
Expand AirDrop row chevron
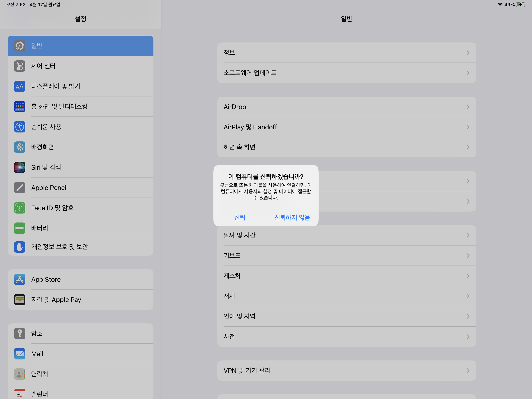pos(468,107)
